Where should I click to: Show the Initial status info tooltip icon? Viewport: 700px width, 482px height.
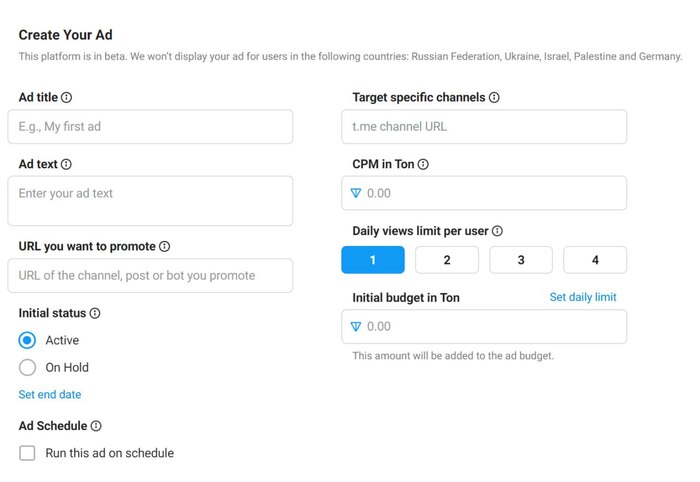(95, 313)
